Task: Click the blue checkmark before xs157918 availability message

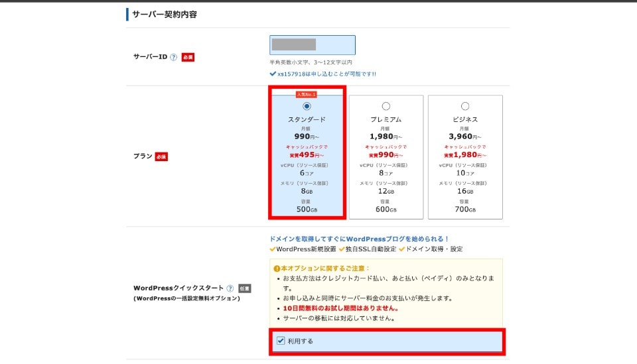Action: click(273, 74)
